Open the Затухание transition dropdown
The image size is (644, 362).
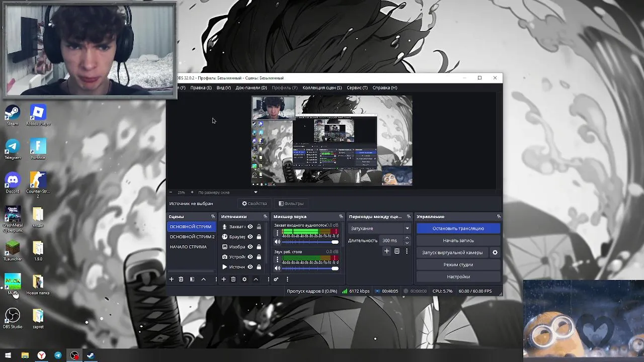coord(379,228)
